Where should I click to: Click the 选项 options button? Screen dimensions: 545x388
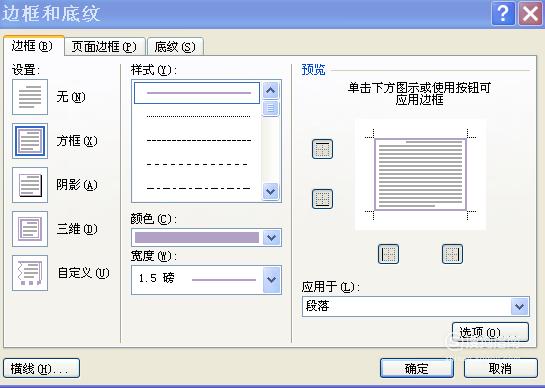490,332
